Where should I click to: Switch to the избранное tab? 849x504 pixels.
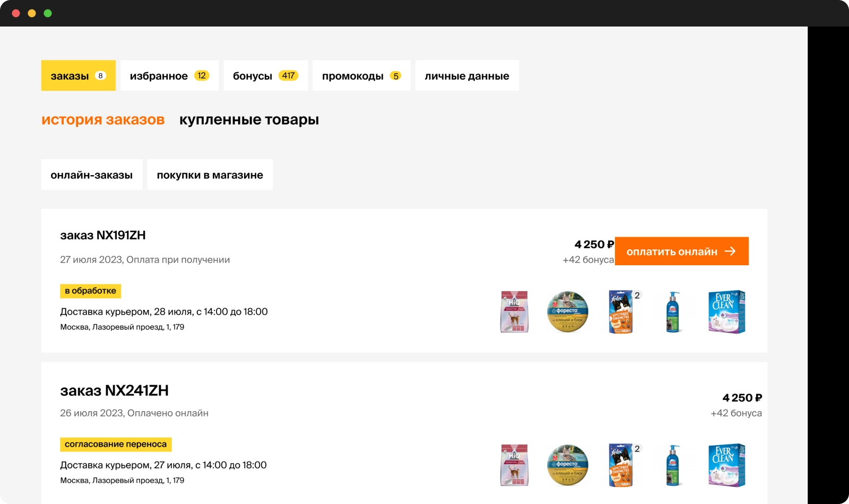click(x=169, y=76)
